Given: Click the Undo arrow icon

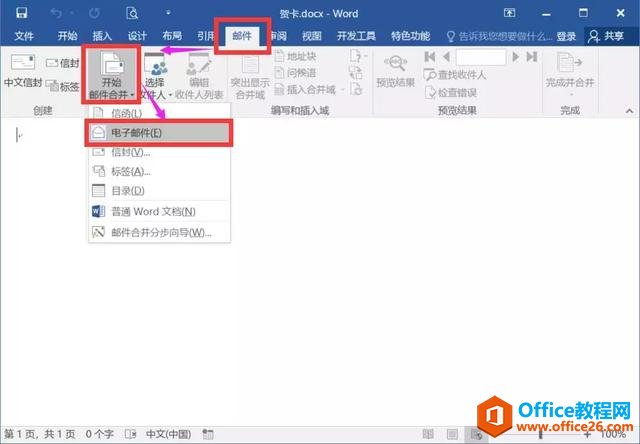Looking at the screenshot, I should click(56, 13).
